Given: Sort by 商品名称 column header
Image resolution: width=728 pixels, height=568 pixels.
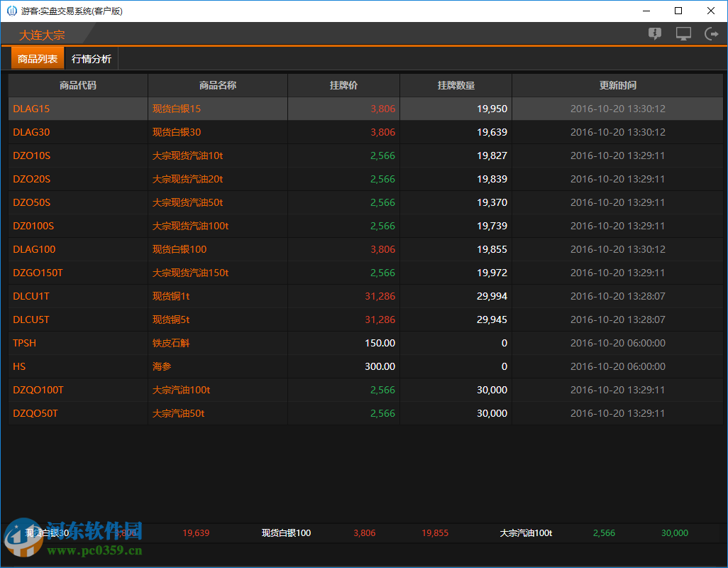Looking at the screenshot, I should point(218,85).
